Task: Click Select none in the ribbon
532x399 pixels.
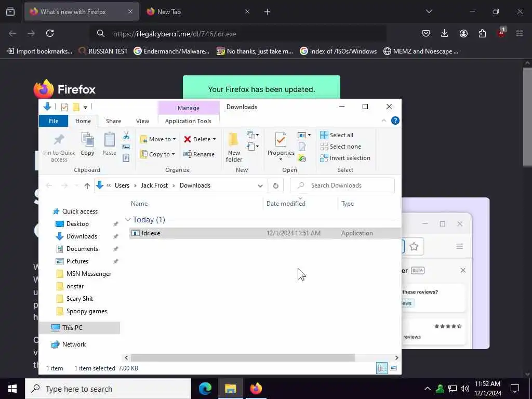Action: pos(341,147)
